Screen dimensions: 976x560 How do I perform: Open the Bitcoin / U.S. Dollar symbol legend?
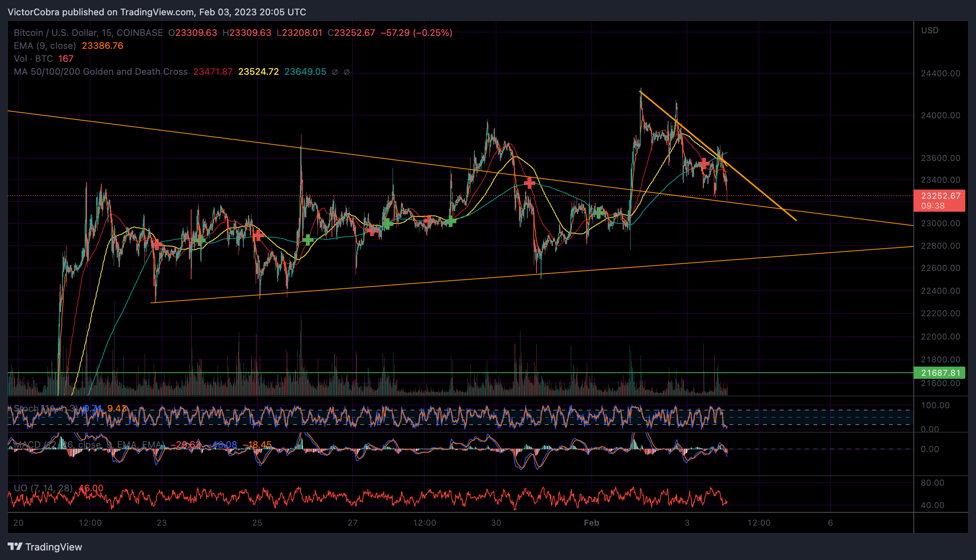pyautogui.click(x=88, y=33)
